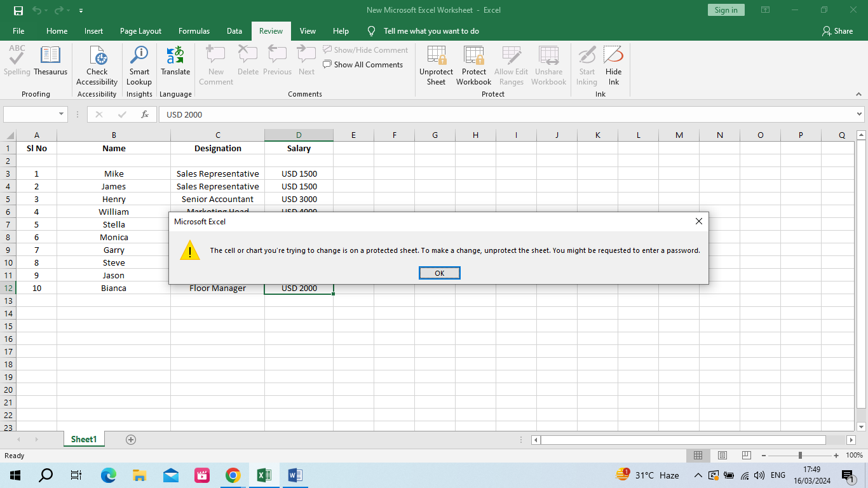Image resolution: width=868 pixels, height=488 pixels.
Task: Click the vertical scrollbar down arrow
Action: (862, 427)
